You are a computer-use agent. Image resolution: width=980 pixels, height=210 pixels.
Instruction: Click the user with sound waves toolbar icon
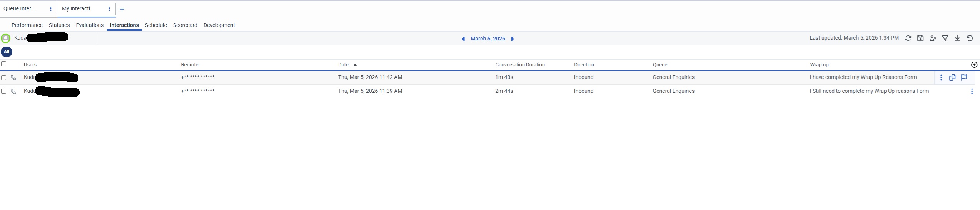tap(933, 38)
